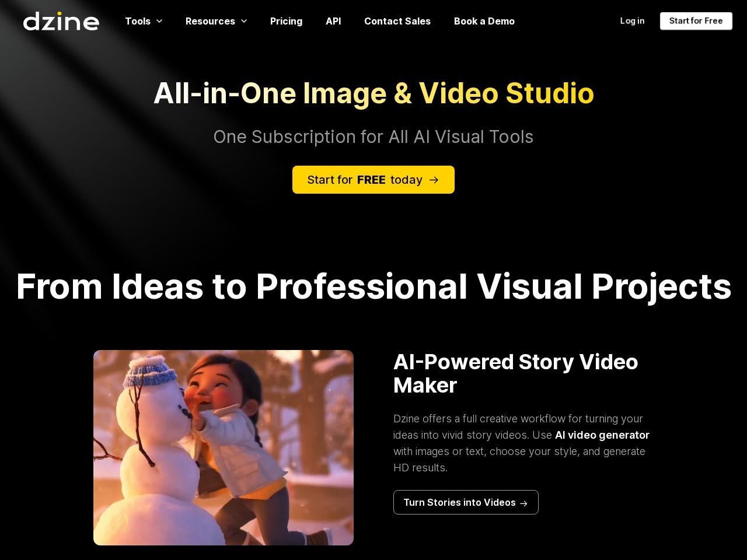This screenshot has height=560, width=747.
Task: Click the arrow icon in the yellow button
Action: tap(434, 180)
